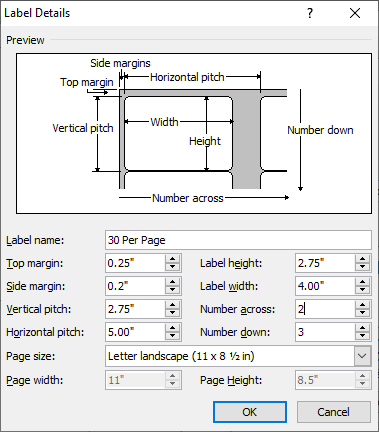This screenshot has height=432, width=379.
Task: Click the Number across text label
Action: [x=238, y=309]
